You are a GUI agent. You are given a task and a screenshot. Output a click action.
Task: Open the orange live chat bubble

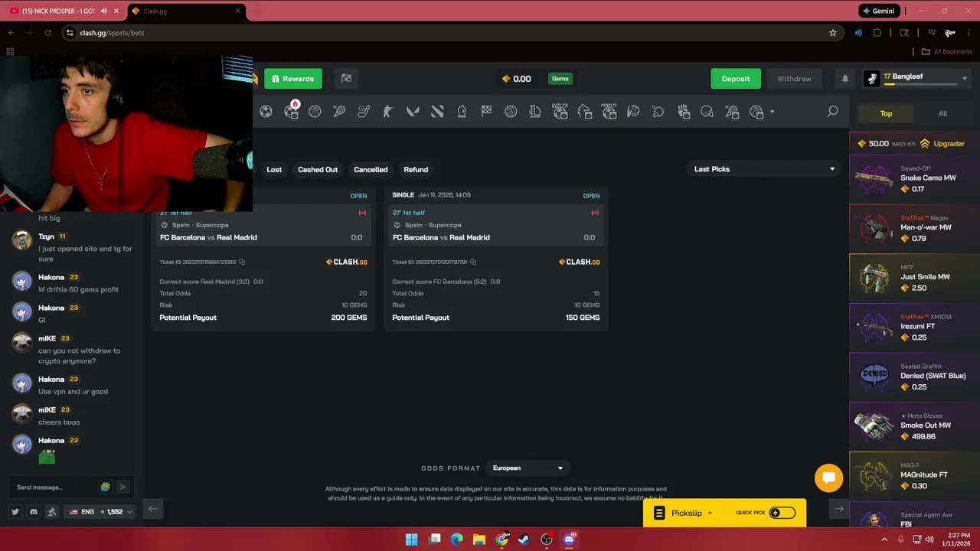828,478
